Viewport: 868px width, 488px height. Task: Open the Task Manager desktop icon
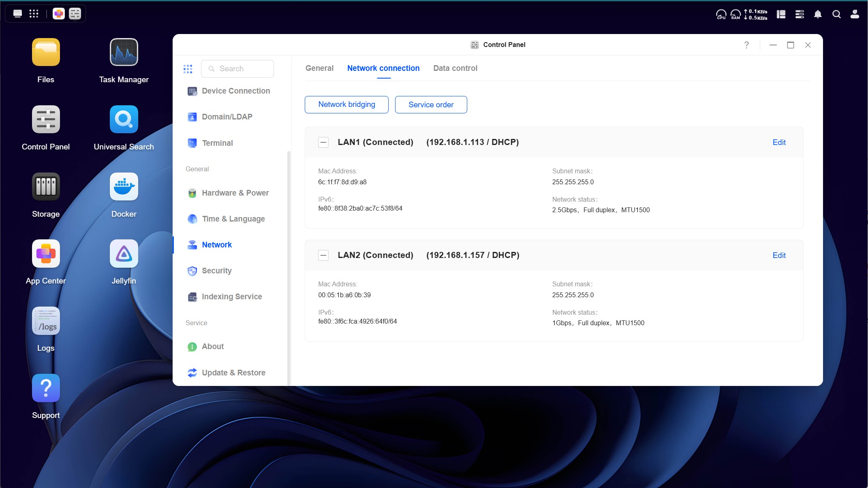click(124, 52)
